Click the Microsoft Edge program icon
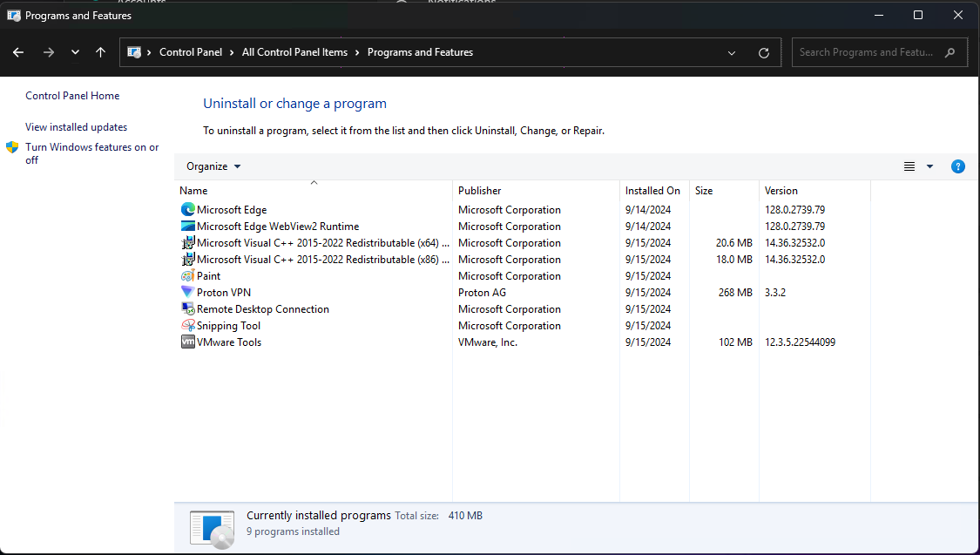This screenshot has width=980, height=555. point(187,209)
